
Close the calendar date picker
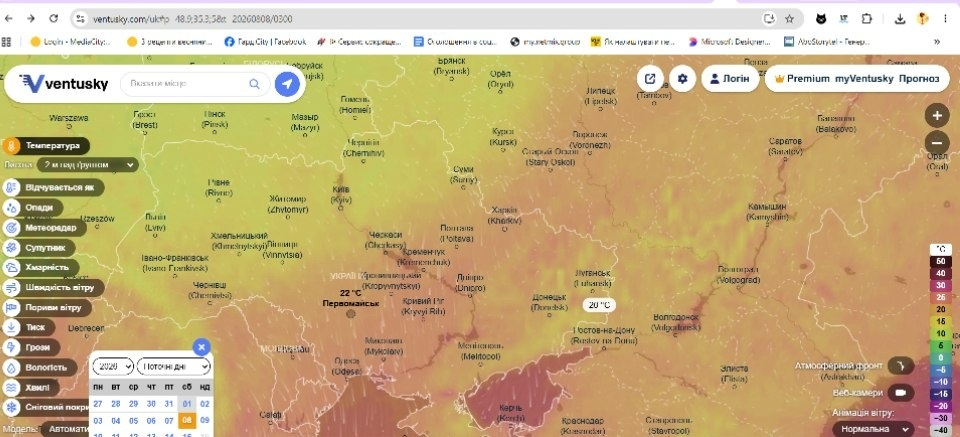pyautogui.click(x=201, y=346)
